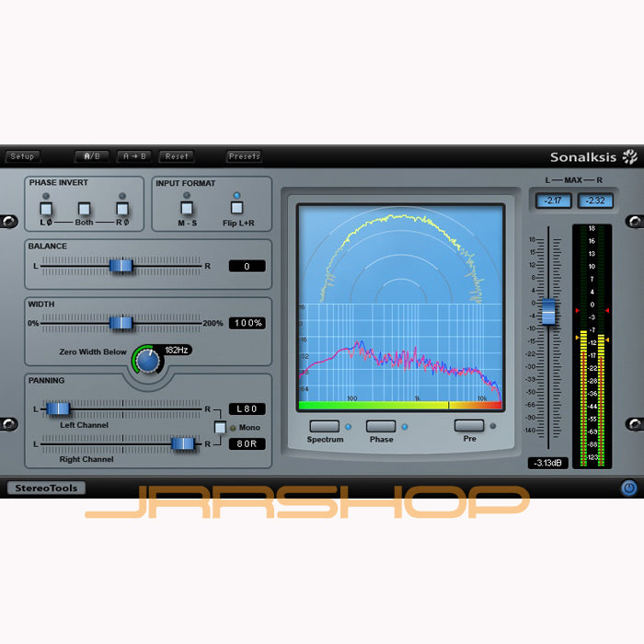Click the phase correlation color bar
This screenshot has width=644, height=644.
(400, 406)
